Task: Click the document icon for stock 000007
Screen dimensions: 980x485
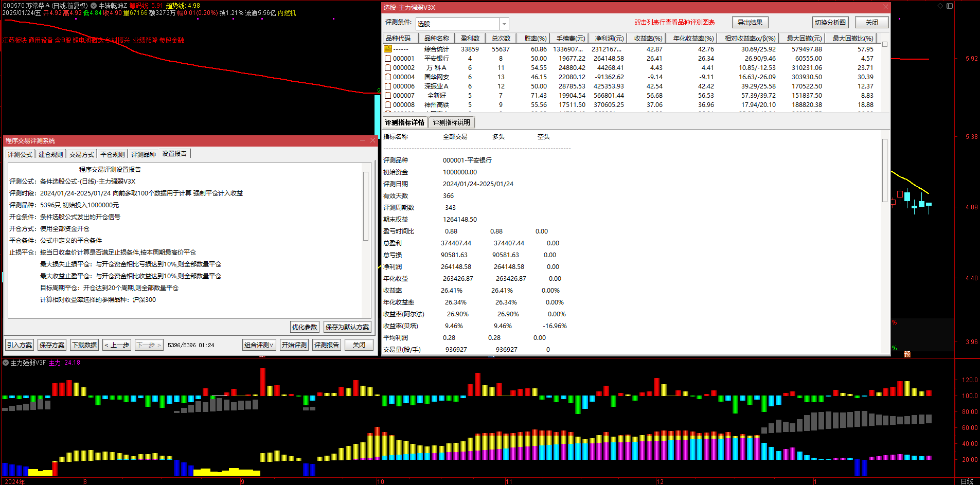Action: point(388,95)
